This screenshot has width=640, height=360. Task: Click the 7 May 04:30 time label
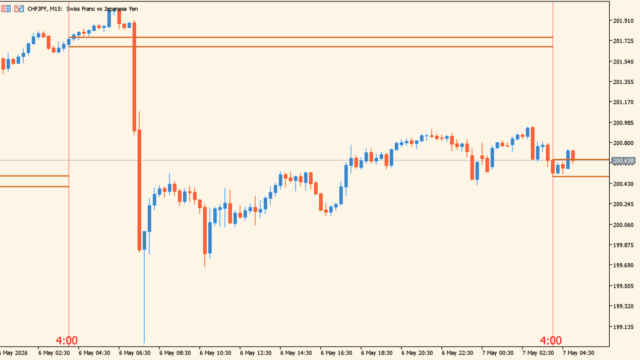pyautogui.click(x=578, y=353)
